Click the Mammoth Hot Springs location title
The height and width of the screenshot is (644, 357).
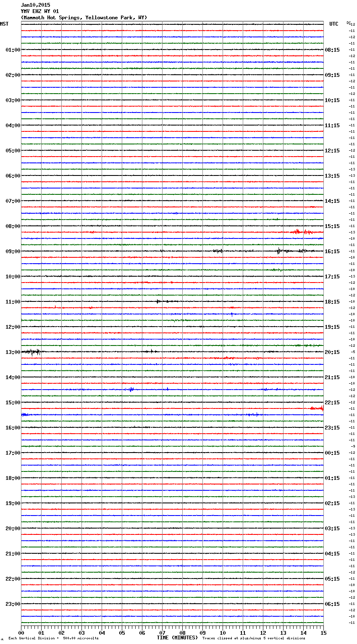[x=84, y=18]
